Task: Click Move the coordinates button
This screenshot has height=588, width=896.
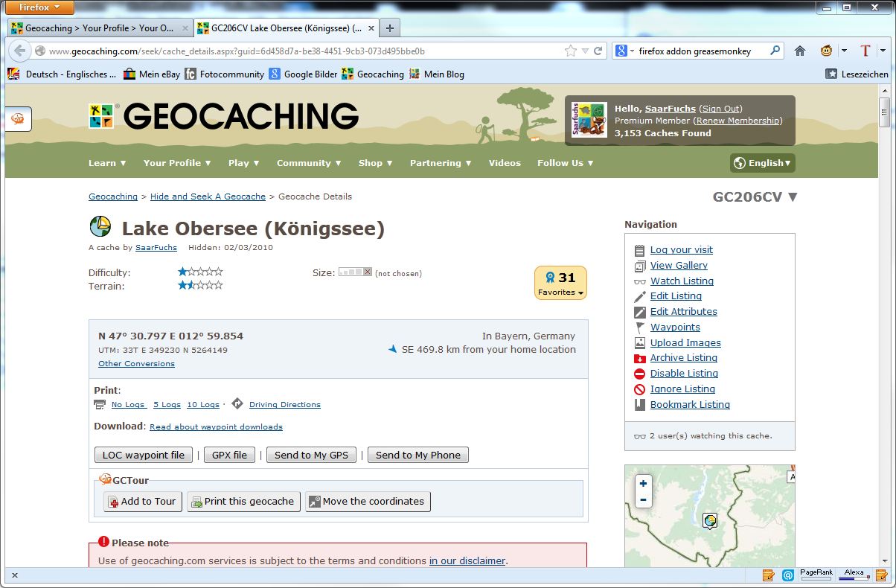Action: [x=368, y=502]
